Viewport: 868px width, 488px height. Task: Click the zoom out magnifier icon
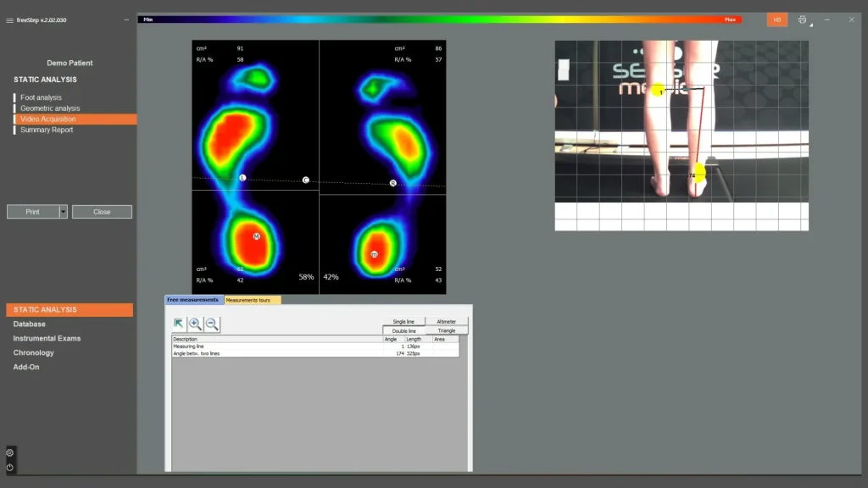(x=212, y=324)
